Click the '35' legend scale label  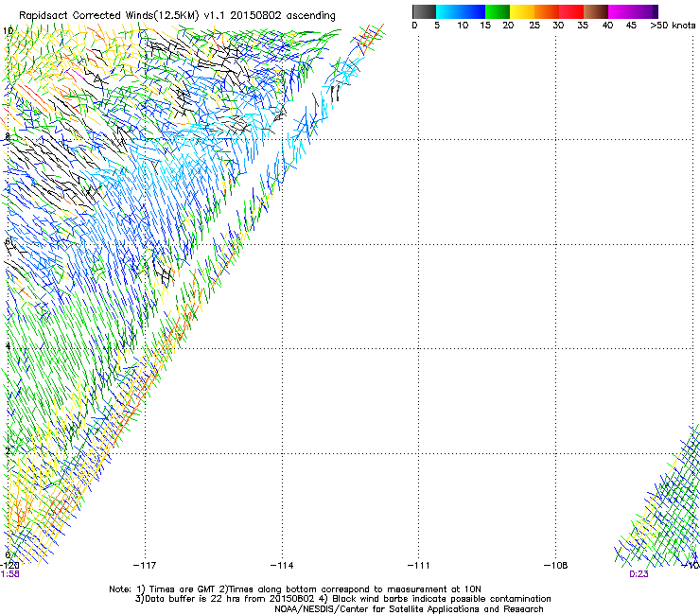(x=583, y=26)
